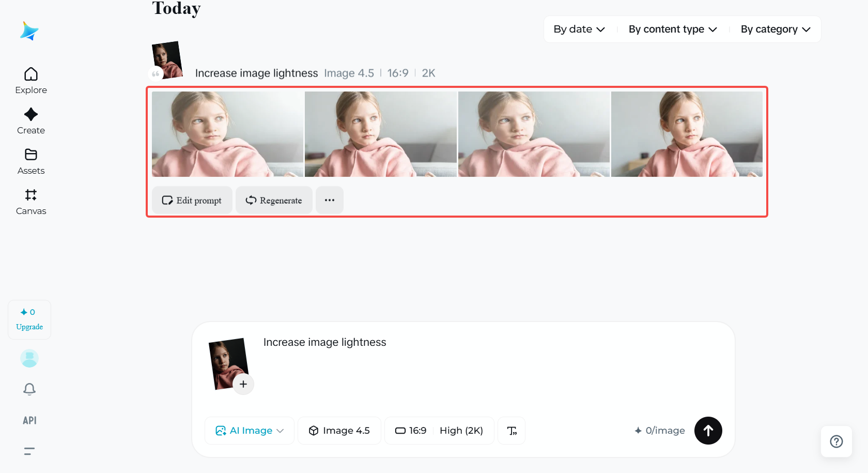Click the '2K' label in result header
This screenshot has width=868, height=473.
428,73
